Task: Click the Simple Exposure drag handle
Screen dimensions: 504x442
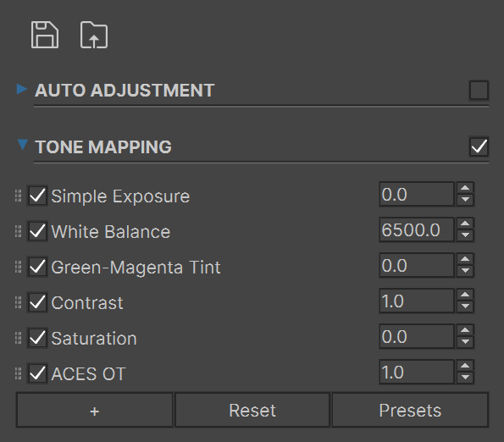Action: pos(19,196)
